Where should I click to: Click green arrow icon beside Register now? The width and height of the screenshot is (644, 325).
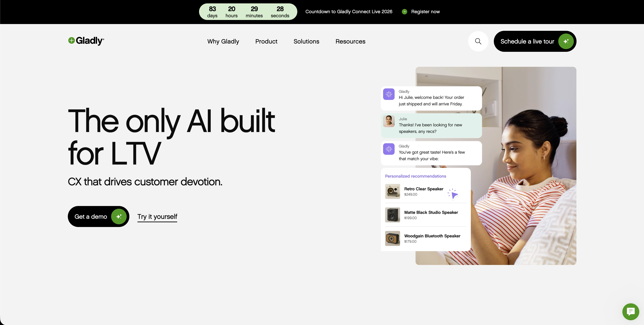coord(404,12)
